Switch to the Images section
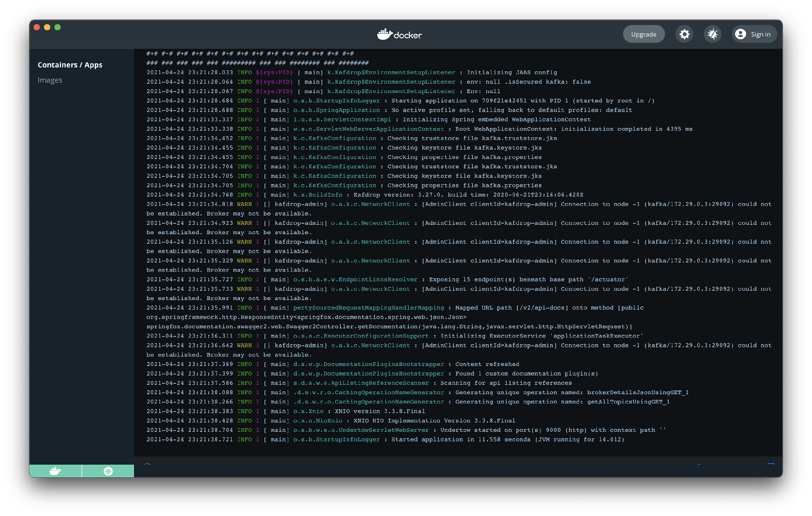 (50, 80)
